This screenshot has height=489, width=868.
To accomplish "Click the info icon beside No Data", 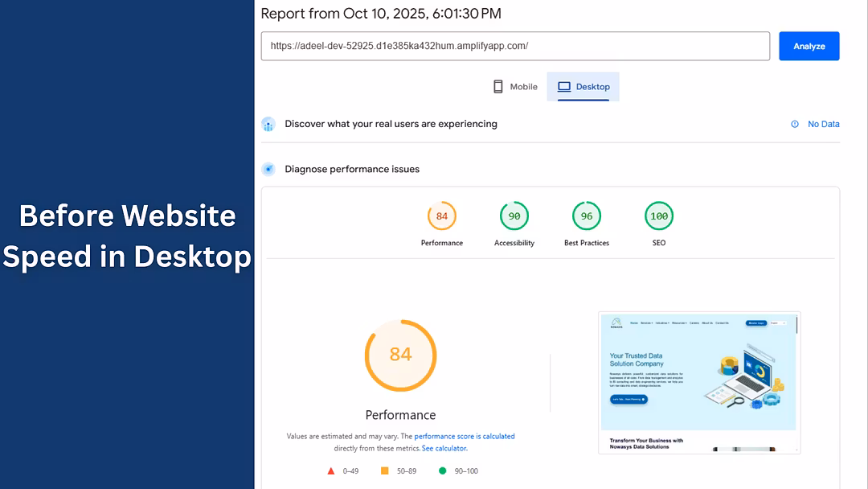I will pos(795,124).
